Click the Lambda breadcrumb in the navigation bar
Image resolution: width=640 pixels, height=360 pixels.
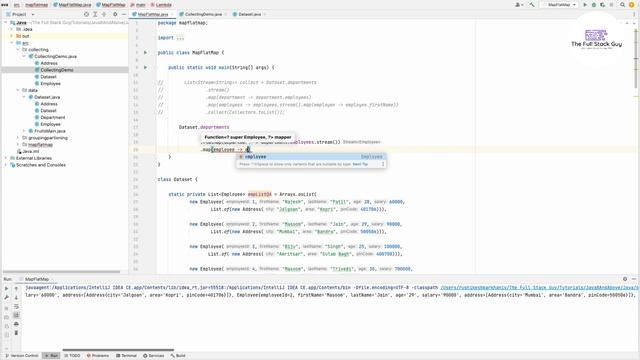pos(161,5)
